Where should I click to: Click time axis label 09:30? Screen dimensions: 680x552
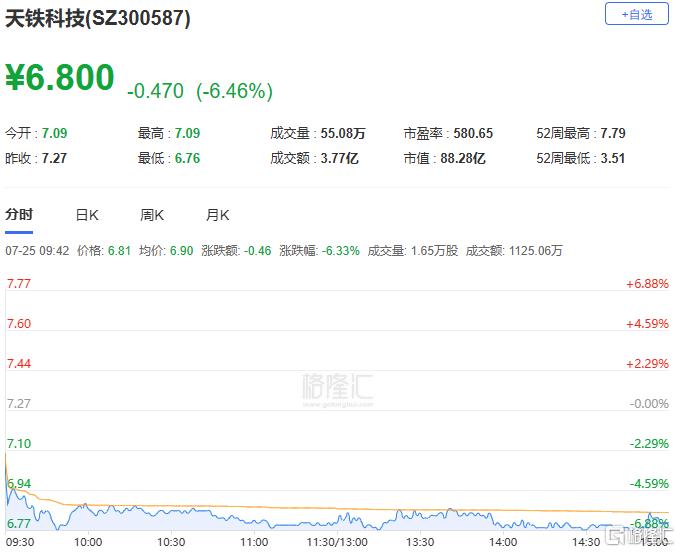(x=20, y=542)
